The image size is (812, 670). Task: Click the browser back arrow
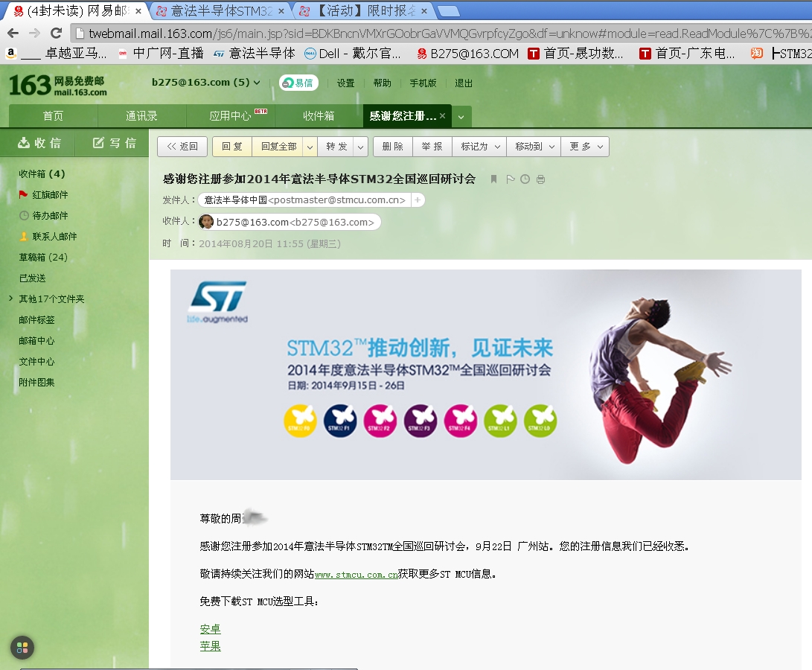pyautogui.click(x=13, y=33)
